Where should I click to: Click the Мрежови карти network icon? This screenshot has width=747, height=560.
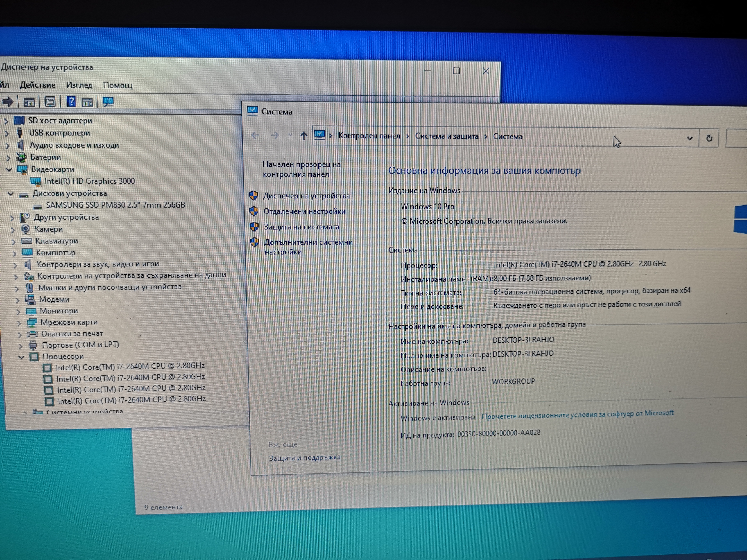pos(32,322)
